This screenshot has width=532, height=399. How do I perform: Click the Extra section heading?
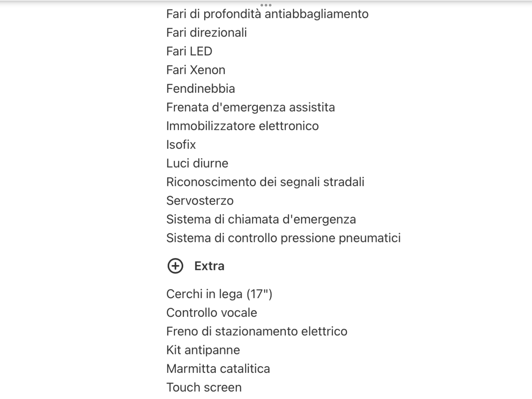209,266
